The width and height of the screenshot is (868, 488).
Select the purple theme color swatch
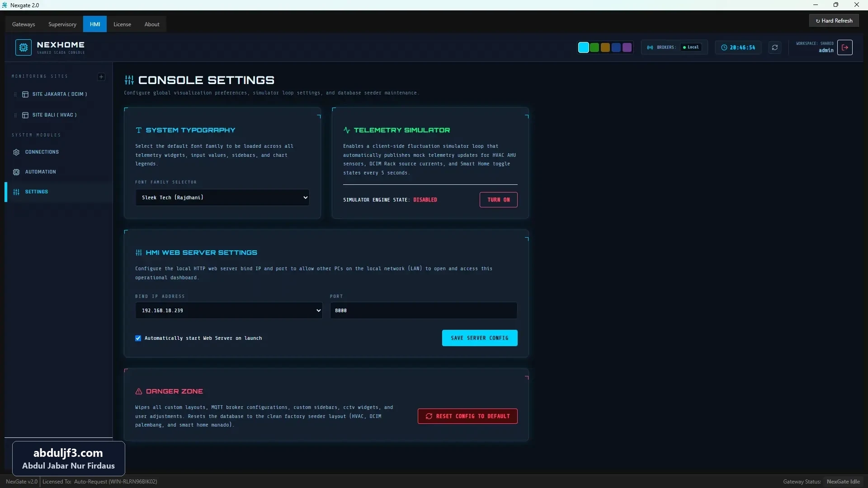[x=627, y=47]
